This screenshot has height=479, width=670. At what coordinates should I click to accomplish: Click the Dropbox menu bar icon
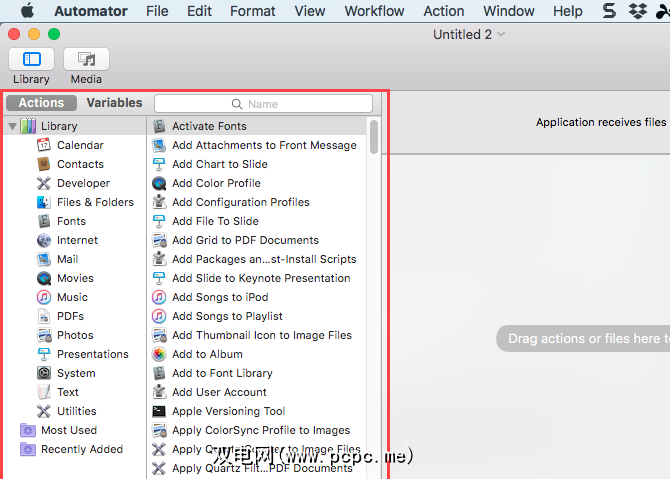(637, 11)
